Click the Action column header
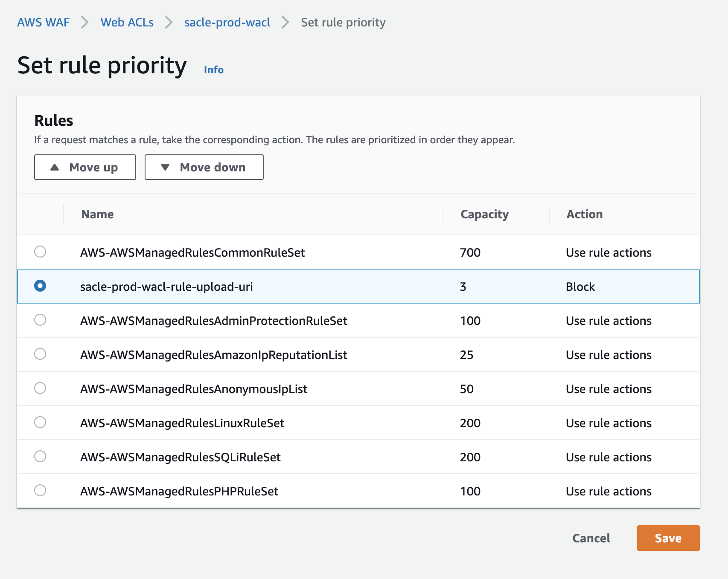Viewport: 728px width, 579px height. tap(584, 214)
